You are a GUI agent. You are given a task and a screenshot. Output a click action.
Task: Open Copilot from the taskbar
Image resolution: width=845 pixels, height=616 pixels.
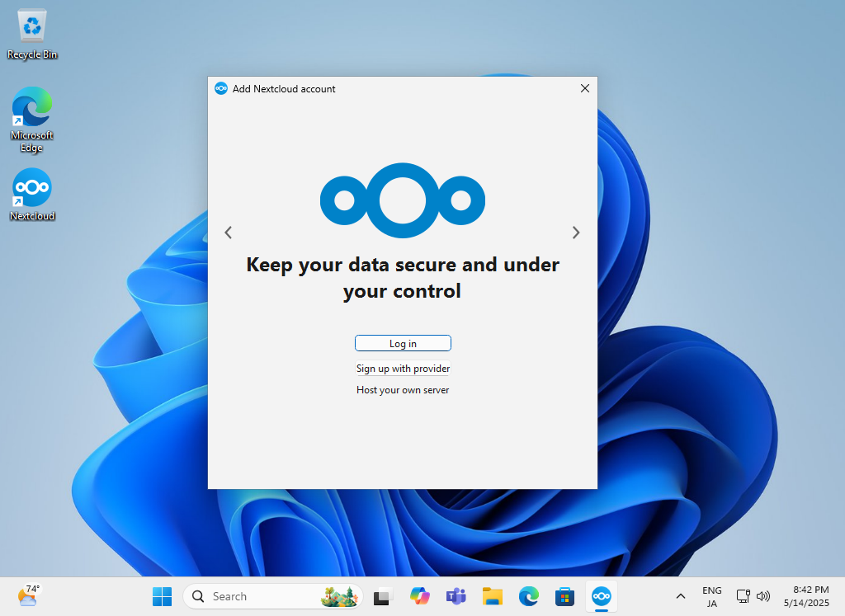click(419, 596)
